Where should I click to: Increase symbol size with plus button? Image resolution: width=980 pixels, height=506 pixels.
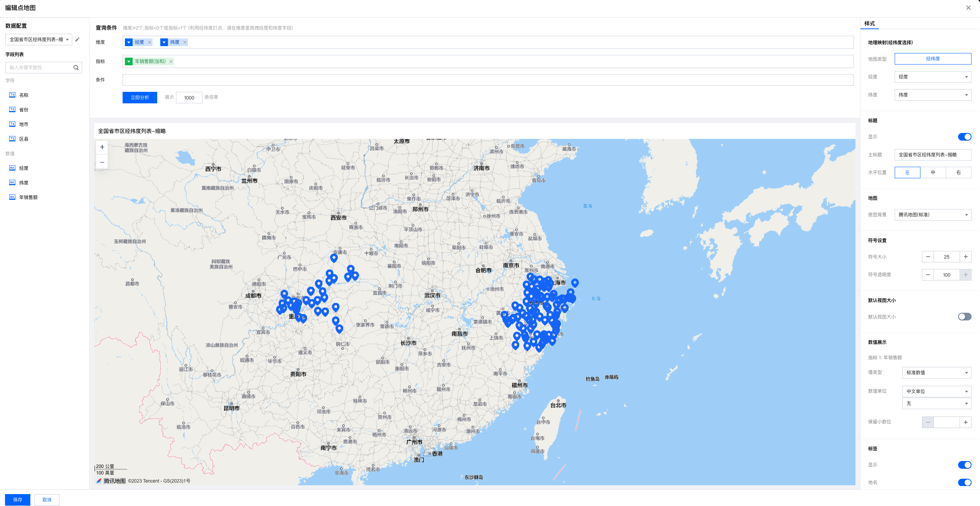point(965,257)
